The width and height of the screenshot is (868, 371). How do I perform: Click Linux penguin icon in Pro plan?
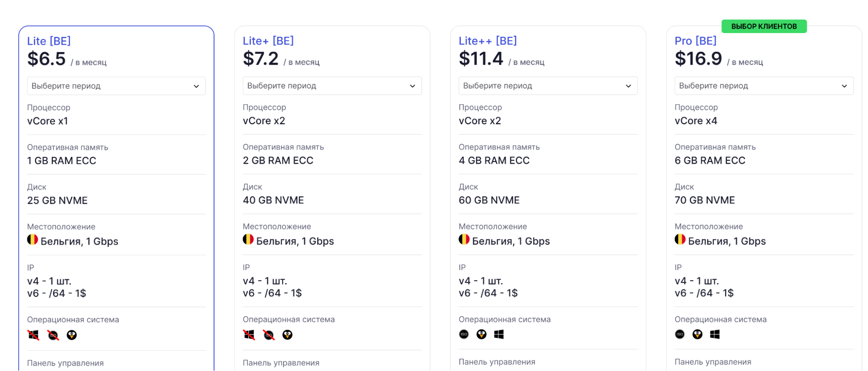coord(697,334)
